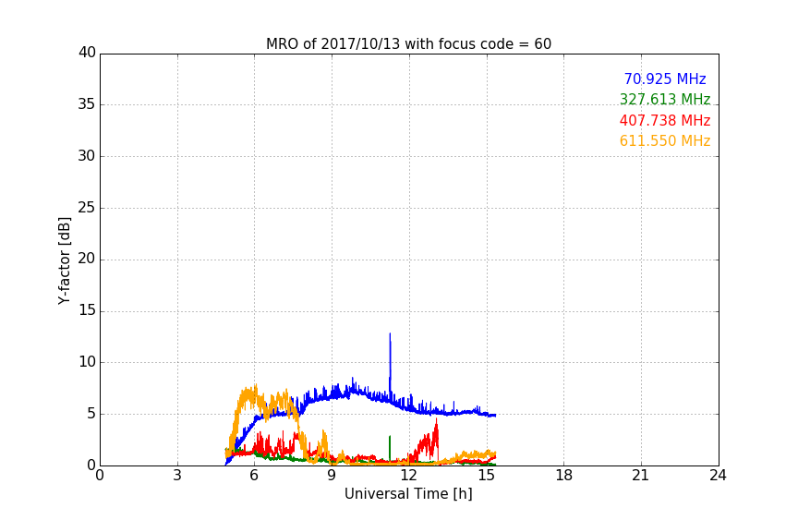Select the orange '611.550 MHz' legend label
Viewport: 798px width, 532px height.
[665, 140]
